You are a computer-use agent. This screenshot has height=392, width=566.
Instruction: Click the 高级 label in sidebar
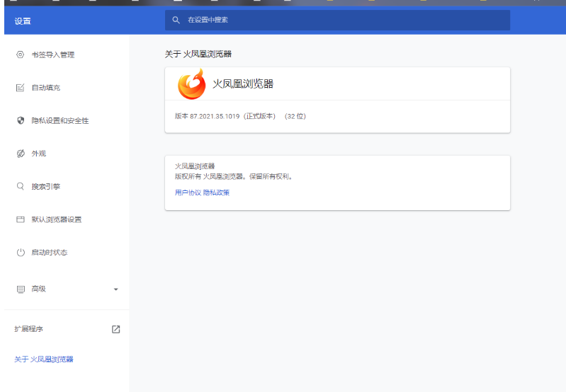(x=39, y=289)
